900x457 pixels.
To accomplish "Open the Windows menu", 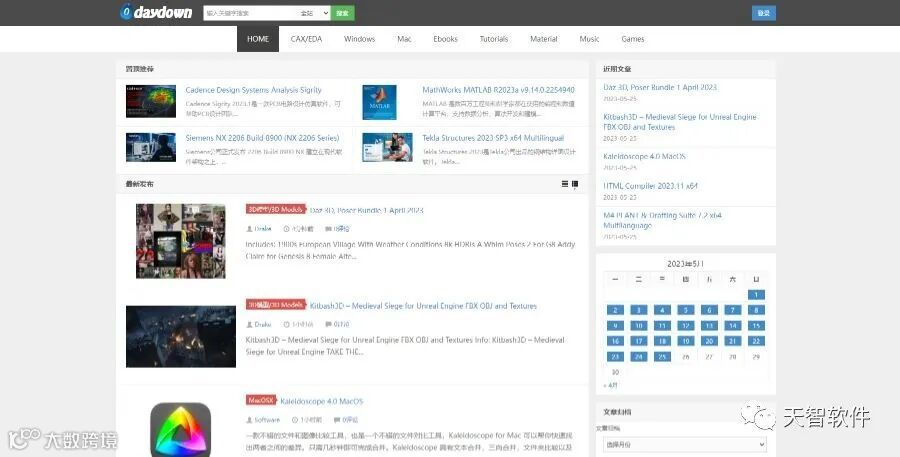I will point(359,39).
